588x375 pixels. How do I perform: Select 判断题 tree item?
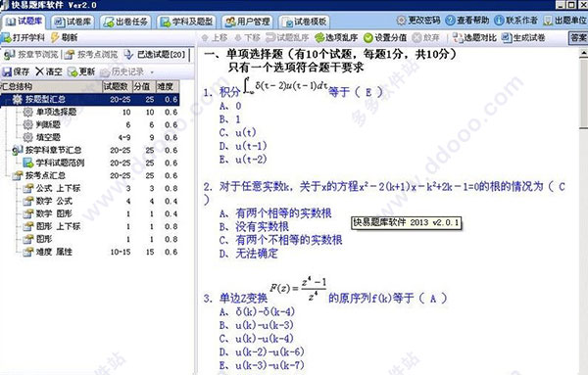coord(48,124)
